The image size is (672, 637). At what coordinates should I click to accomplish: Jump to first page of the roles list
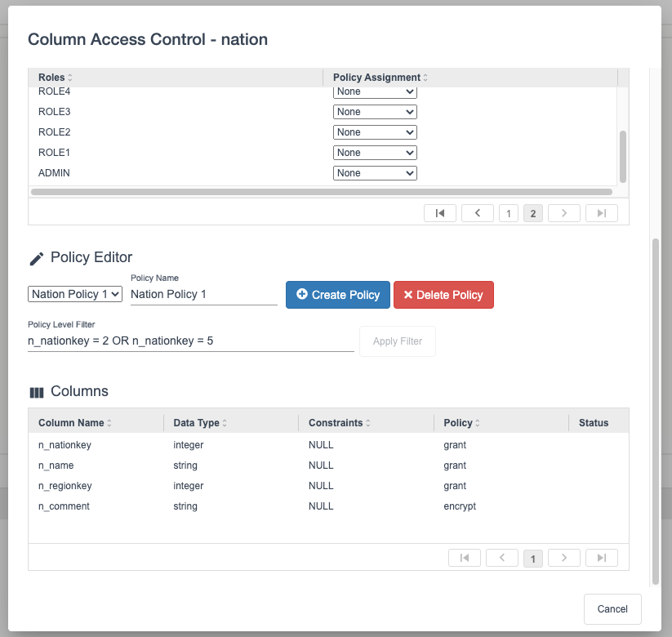[439, 212]
